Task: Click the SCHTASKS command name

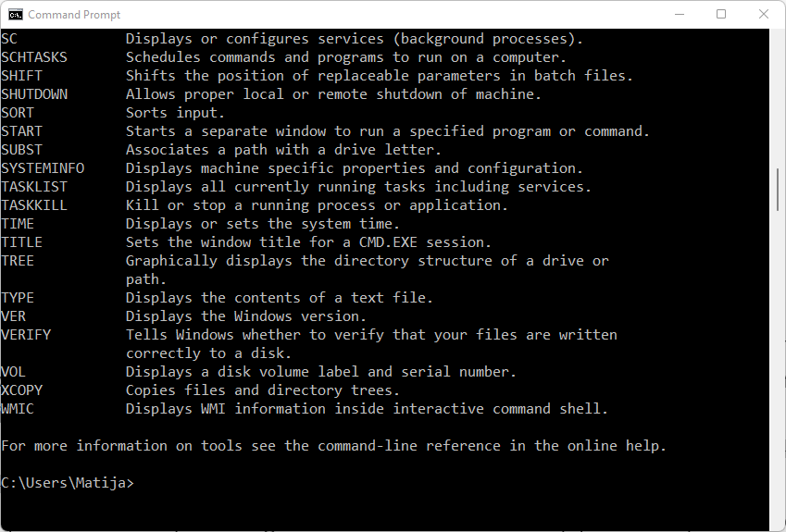Action: [x=34, y=57]
